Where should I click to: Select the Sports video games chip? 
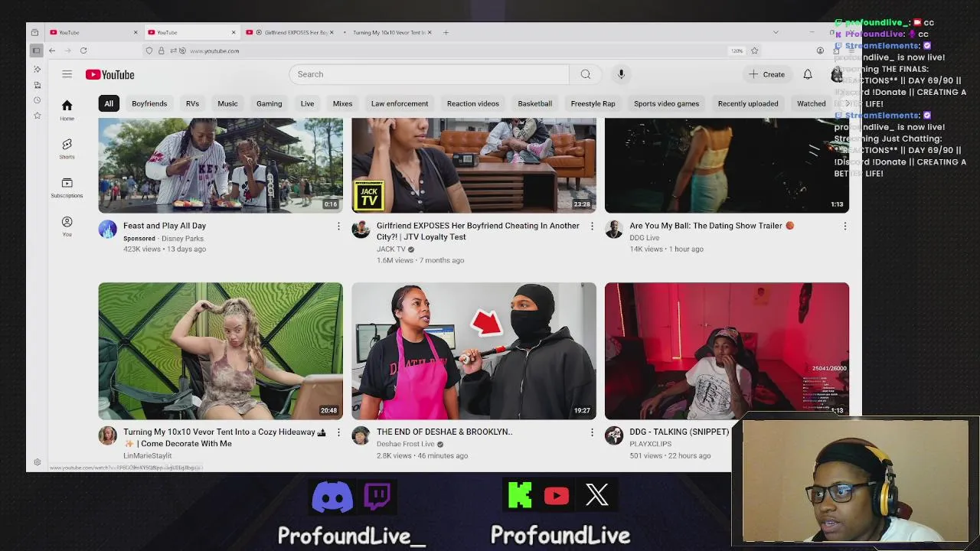666,103
